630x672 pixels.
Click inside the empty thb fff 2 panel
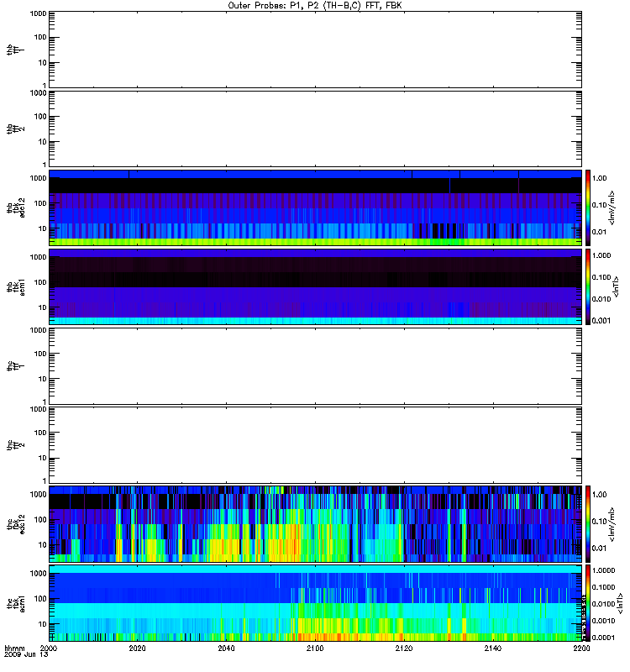point(316,129)
